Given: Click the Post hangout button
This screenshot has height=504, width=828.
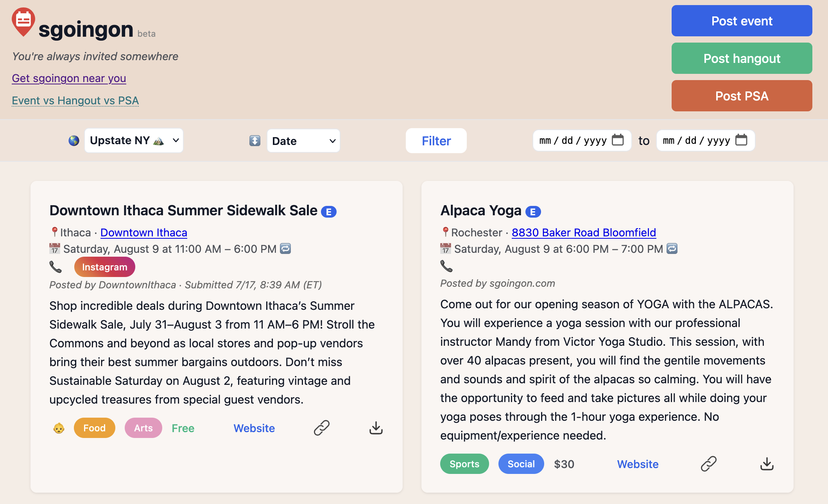Looking at the screenshot, I should click(x=742, y=58).
